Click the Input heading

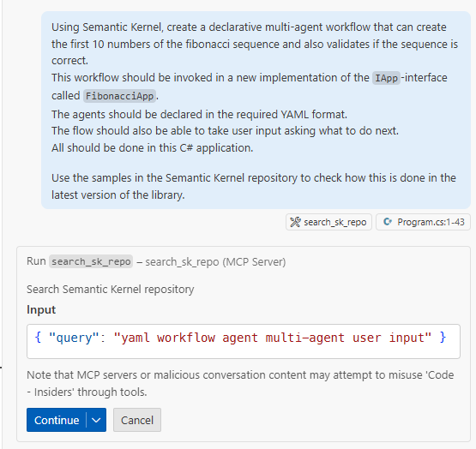pos(41,309)
